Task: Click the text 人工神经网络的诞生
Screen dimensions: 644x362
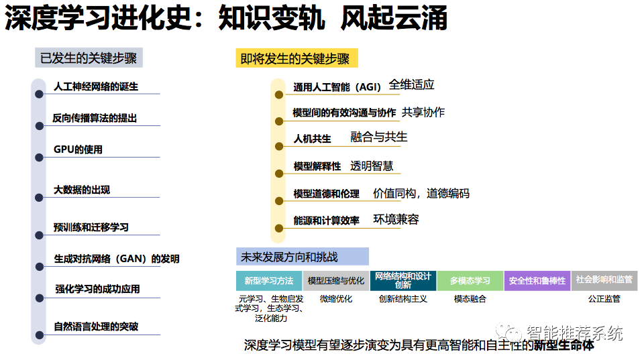Action: (x=96, y=86)
